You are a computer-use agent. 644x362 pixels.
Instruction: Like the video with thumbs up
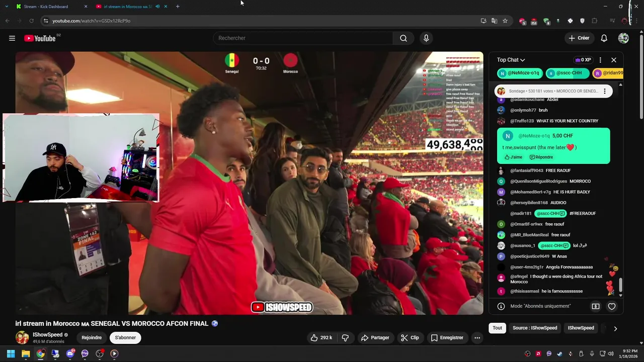coord(321,338)
